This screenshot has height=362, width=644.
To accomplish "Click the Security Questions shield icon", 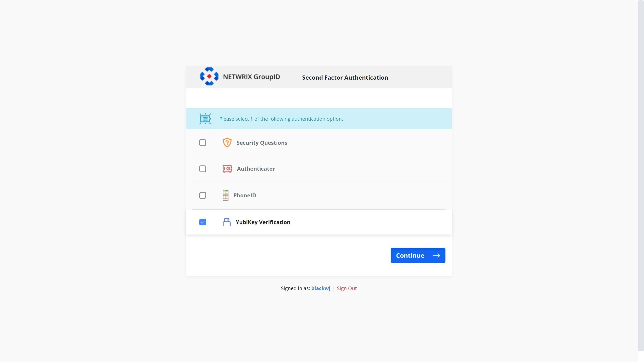I will 227,143.
